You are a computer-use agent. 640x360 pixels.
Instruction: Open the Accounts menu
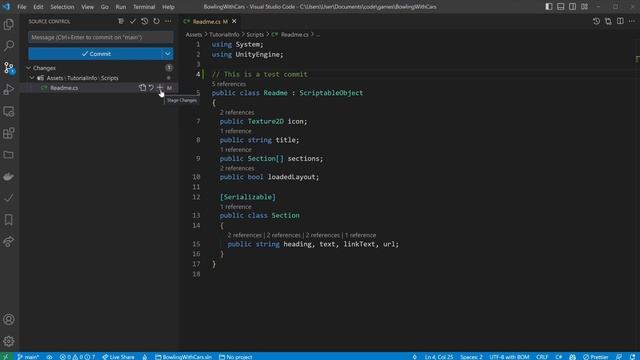click(x=9, y=319)
